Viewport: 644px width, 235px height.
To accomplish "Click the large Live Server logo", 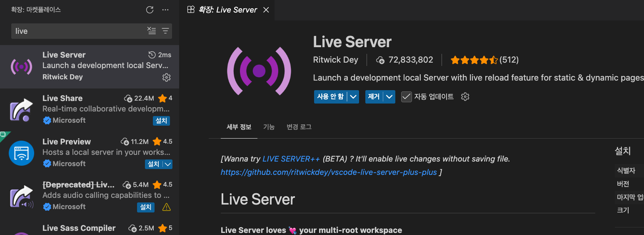I will 259,71.
